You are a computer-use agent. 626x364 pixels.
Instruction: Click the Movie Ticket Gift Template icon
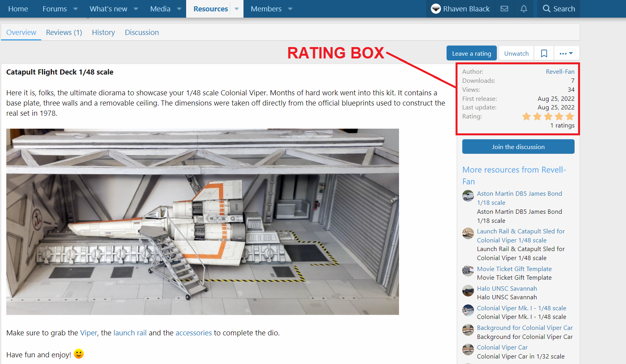point(468,271)
